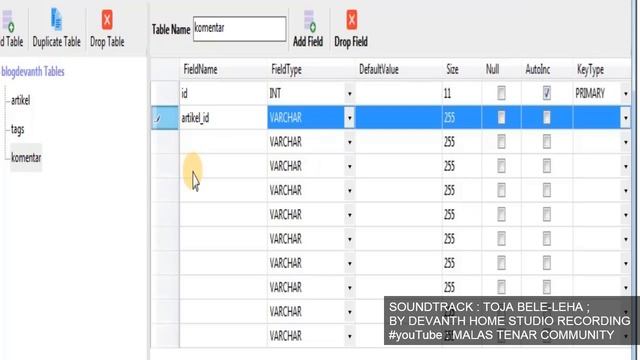Open FieldType dropdown in fourth field row
This screenshot has width=640, height=360.
point(349,167)
